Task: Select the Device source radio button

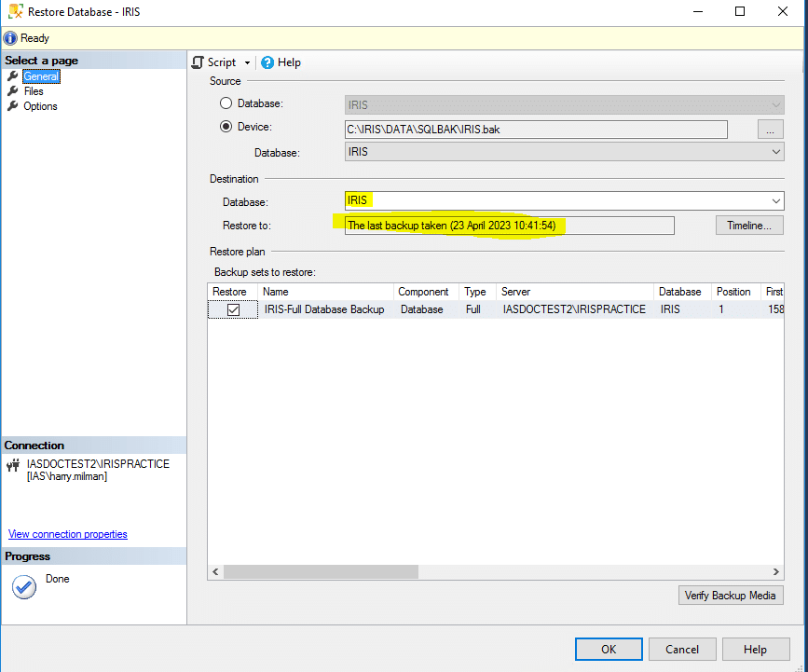Action: 226,126
